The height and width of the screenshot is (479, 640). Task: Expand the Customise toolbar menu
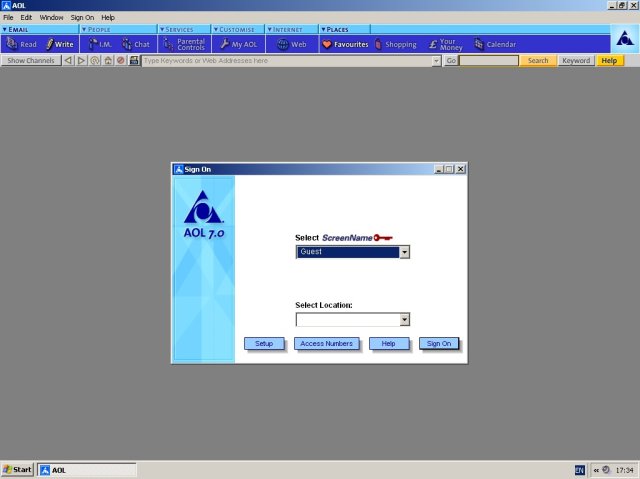234,29
